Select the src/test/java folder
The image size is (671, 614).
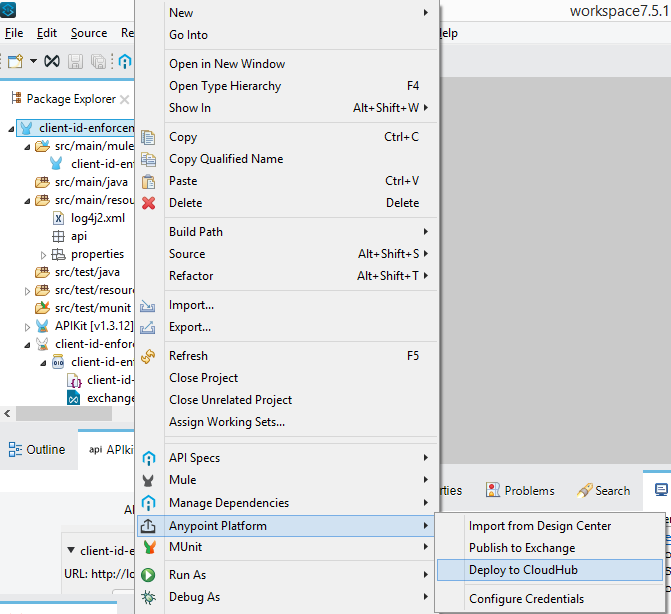tap(87, 272)
